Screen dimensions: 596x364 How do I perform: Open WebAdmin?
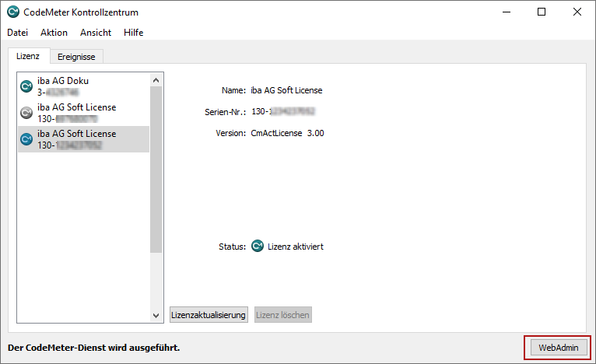[559, 348]
